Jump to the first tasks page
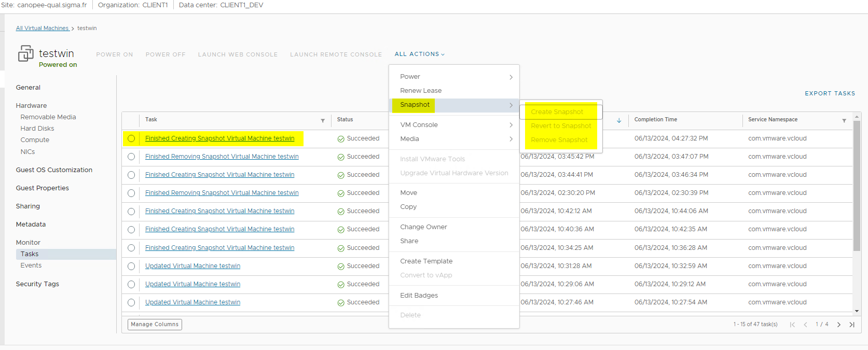 792,325
